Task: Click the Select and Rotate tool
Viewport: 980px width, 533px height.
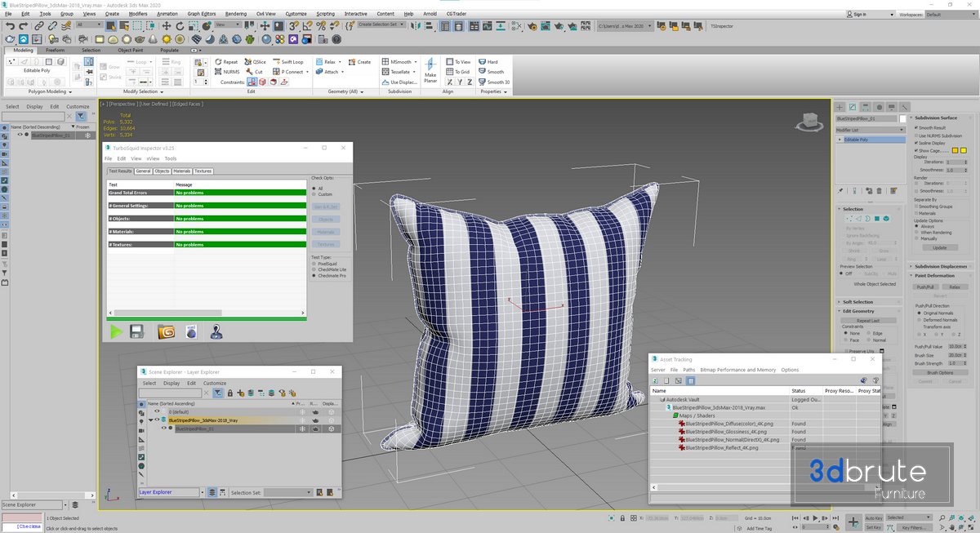Action: point(181,26)
